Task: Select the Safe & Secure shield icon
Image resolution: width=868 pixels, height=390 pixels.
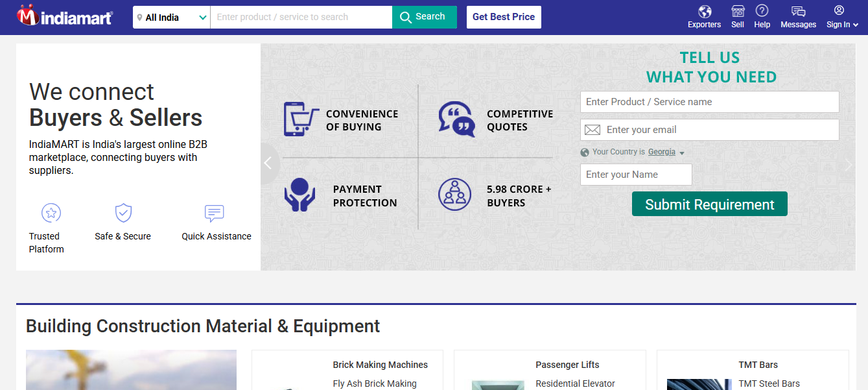Action: point(123,213)
